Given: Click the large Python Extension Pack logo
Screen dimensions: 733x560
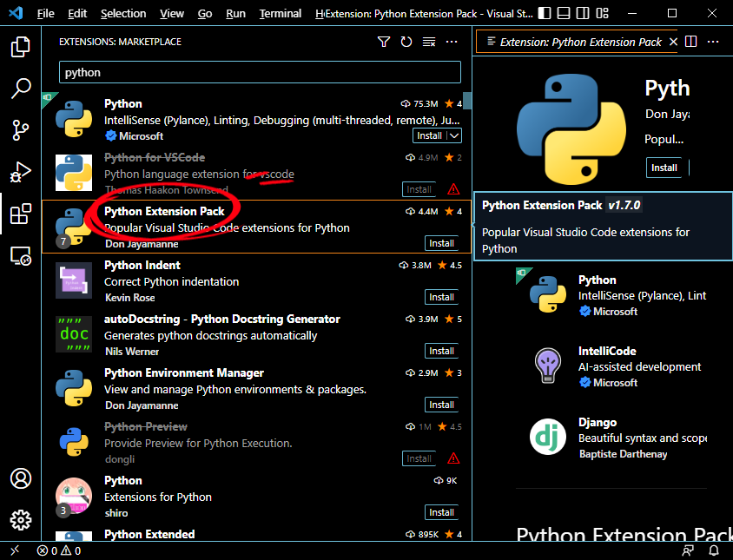Looking at the screenshot, I should [571, 129].
